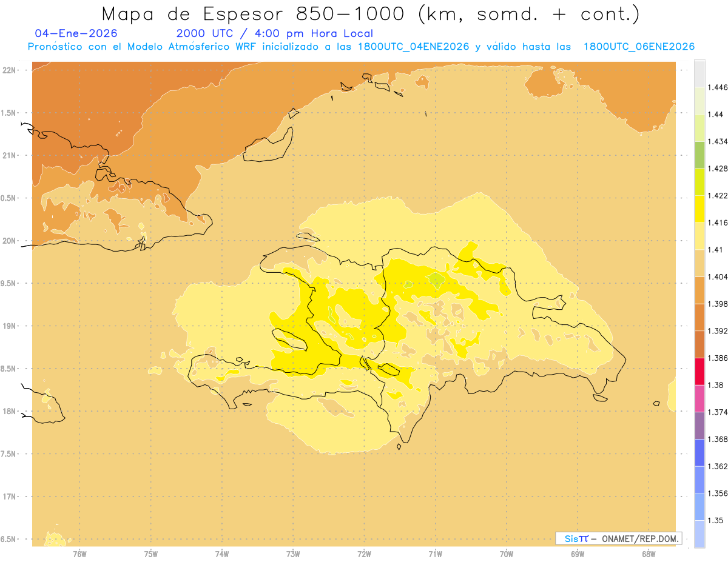Image resolution: width=728 pixels, height=562 pixels.
Task: Click the legend value 1.428
Action: [718, 169]
